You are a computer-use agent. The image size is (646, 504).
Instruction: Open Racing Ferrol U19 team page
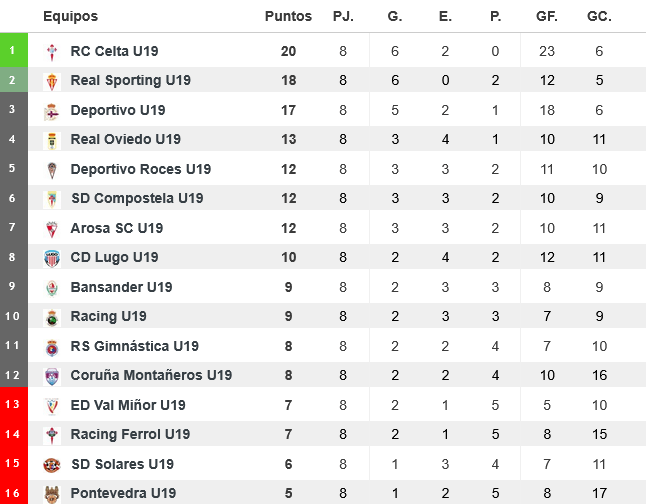tap(130, 435)
